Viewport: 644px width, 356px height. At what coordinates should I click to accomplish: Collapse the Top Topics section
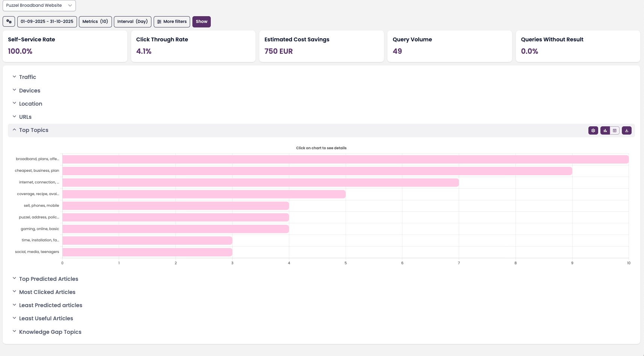[33, 130]
